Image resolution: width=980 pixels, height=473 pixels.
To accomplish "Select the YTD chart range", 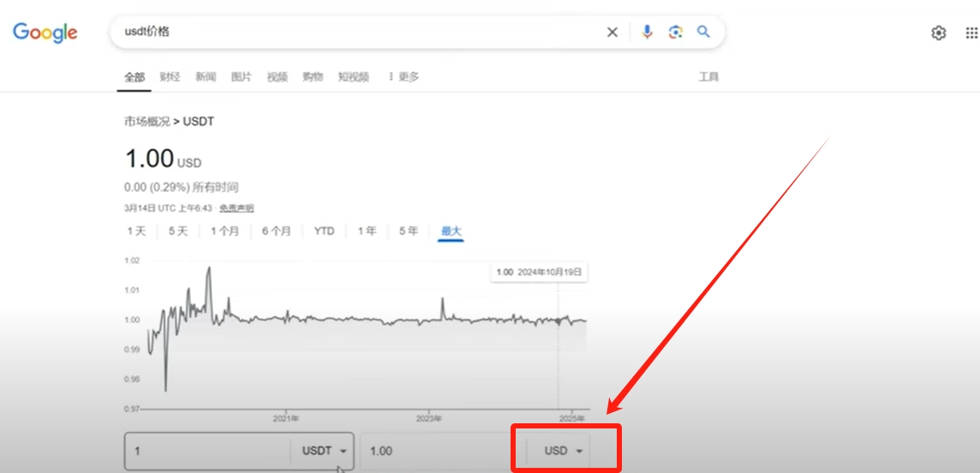I will click(x=324, y=231).
